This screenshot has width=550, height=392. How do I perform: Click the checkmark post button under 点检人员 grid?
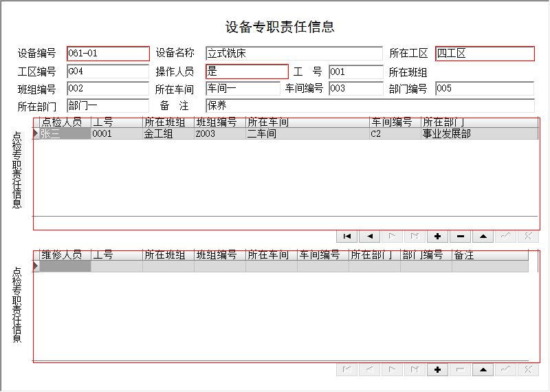click(505, 236)
